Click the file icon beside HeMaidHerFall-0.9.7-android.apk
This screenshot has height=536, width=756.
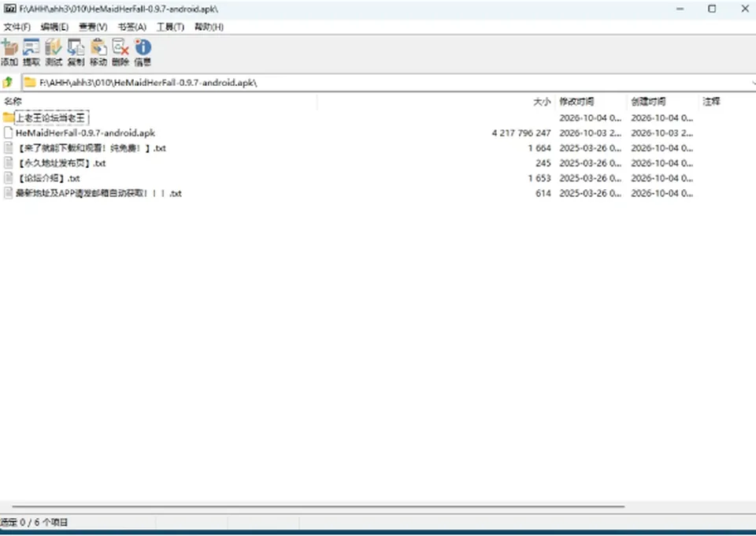pos(8,132)
